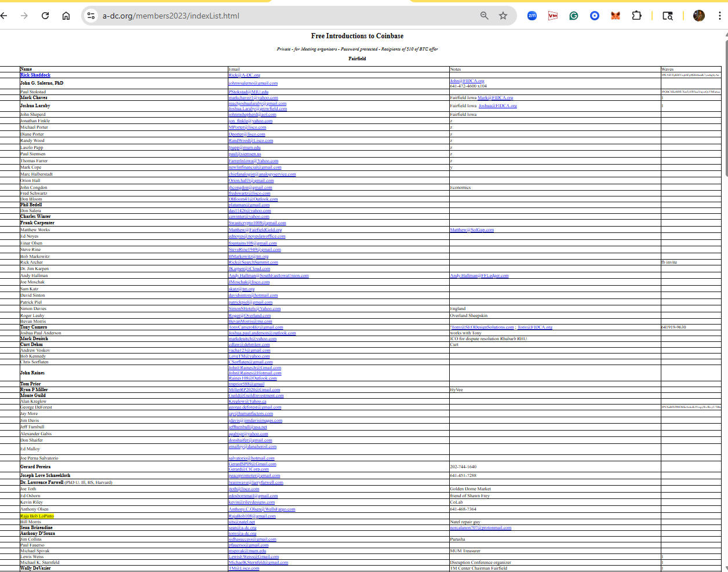Select the 'Golden Dome Market' note

(x=471, y=489)
